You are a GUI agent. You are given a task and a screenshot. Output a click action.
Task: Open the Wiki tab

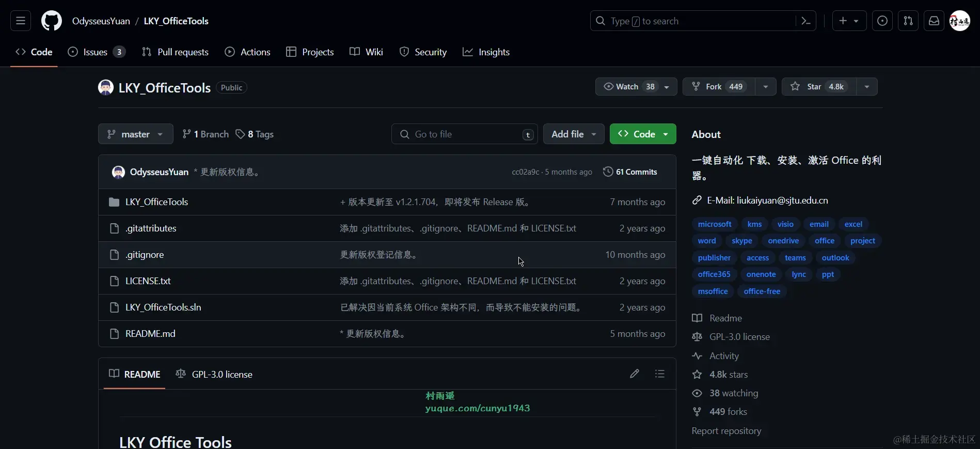(366, 52)
